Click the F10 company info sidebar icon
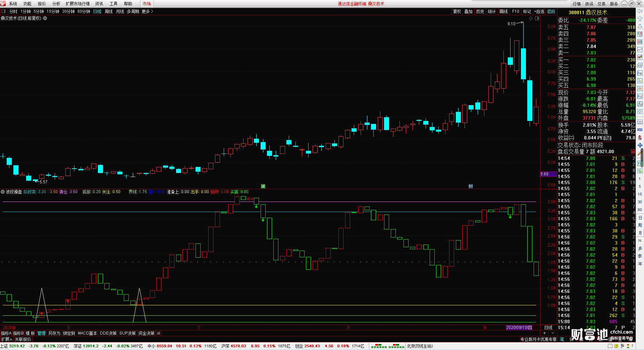Screen dimensions: 644x350 coord(640,73)
